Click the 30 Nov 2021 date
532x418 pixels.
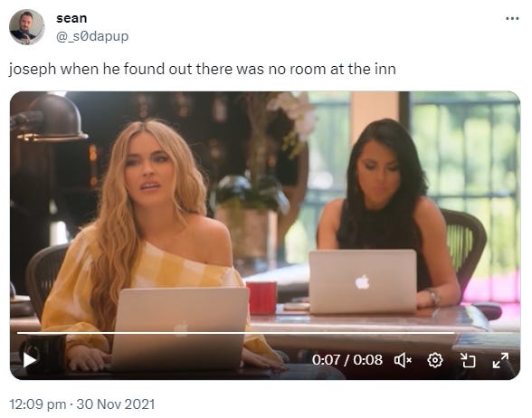pos(116,404)
